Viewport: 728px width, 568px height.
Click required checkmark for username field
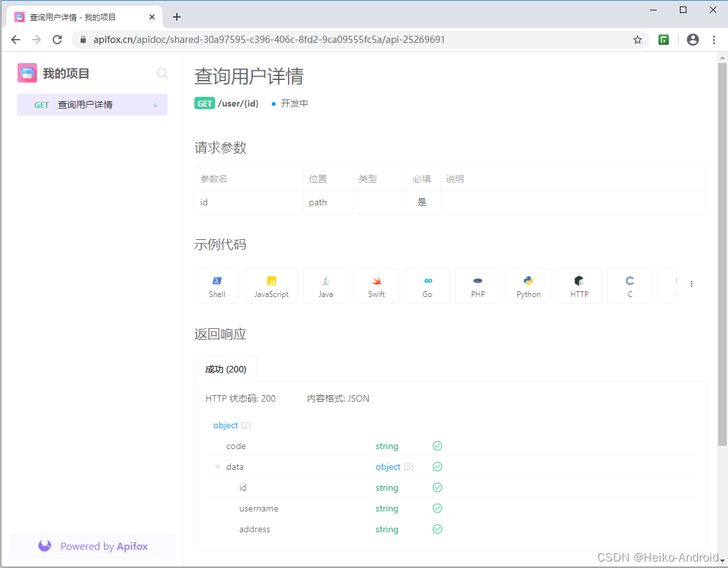(437, 509)
